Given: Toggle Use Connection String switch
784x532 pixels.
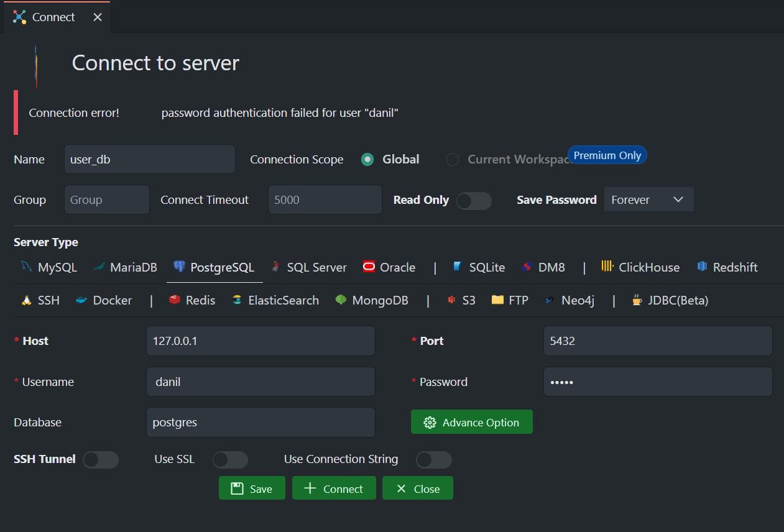Looking at the screenshot, I should tap(434, 459).
